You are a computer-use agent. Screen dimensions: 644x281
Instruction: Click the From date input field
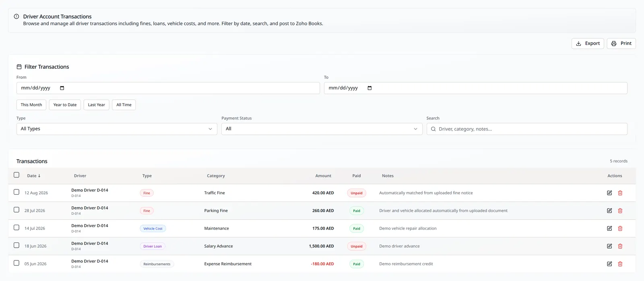click(168, 88)
